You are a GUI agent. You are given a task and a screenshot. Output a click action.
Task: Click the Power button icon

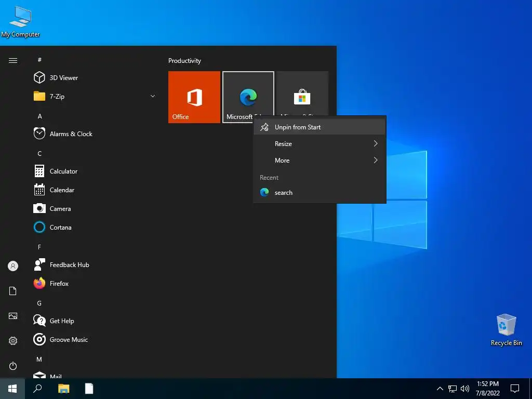tap(13, 366)
